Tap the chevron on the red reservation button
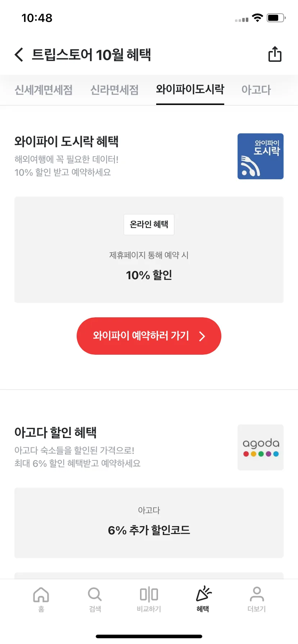Image resolution: width=298 pixels, height=644 pixels. click(x=202, y=336)
